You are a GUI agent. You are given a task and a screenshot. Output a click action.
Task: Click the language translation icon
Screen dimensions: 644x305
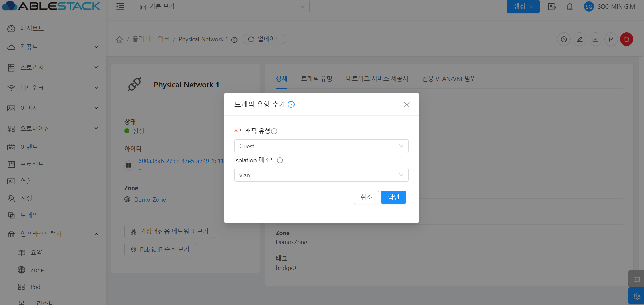(x=552, y=7)
